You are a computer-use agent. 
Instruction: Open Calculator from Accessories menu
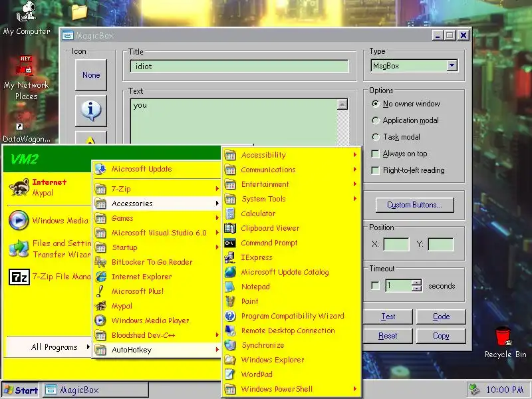(258, 213)
